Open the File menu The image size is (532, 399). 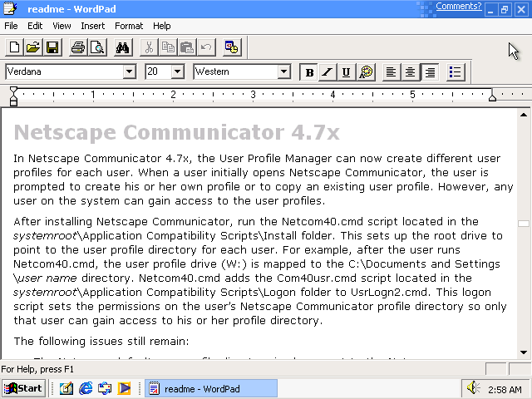(x=11, y=26)
